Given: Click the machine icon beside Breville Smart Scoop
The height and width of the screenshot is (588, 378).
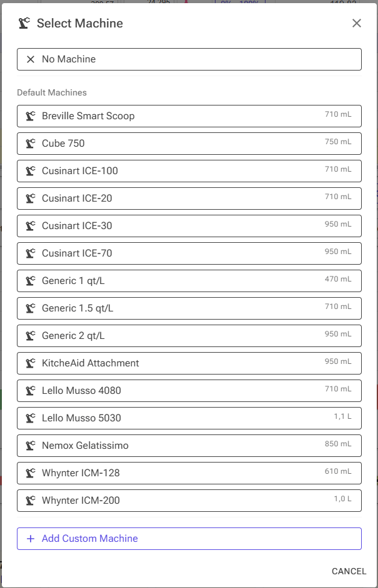Looking at the screenshot, I should click(31, 116).
